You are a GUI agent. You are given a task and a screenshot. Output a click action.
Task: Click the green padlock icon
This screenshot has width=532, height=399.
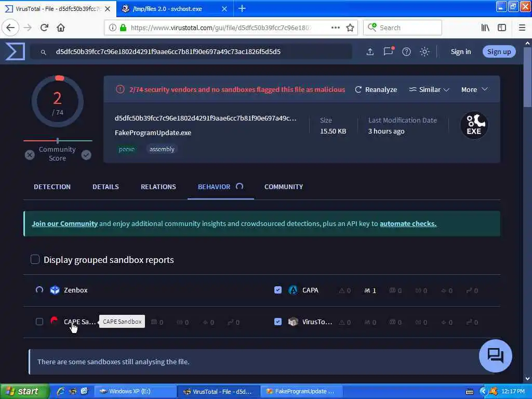[123, 28]
